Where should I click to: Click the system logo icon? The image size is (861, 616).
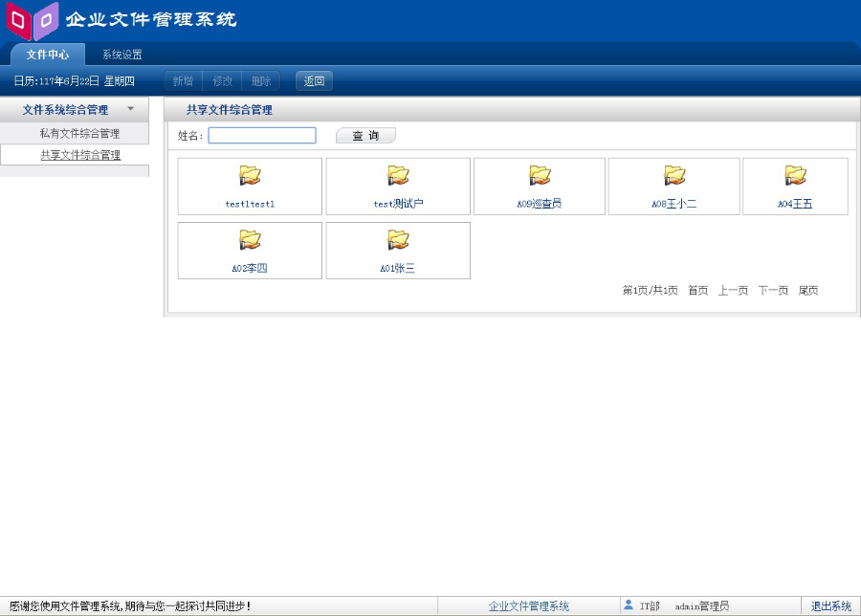pos(33,19)
